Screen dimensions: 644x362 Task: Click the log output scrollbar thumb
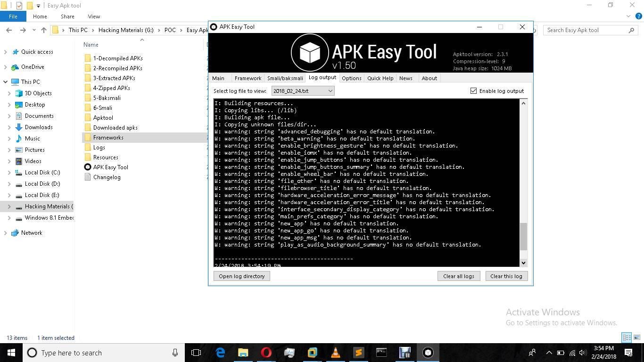(523, 237)
